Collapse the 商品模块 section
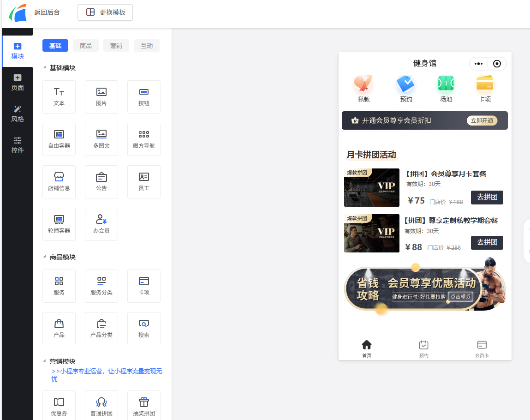 [x=45, y=257]
